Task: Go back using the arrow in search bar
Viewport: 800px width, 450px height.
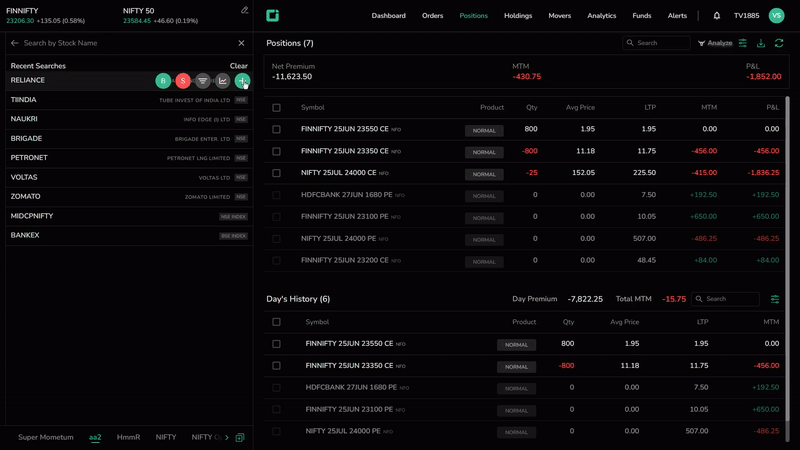Action: click(x=14, y=43)
